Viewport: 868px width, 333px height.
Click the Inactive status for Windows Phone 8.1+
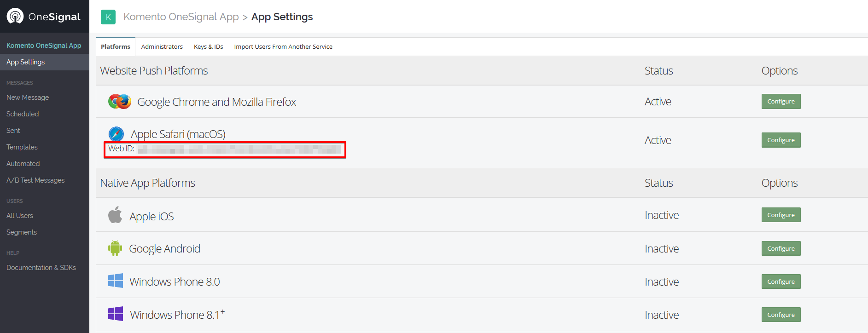pyautogui.click(x=662, y=315)
